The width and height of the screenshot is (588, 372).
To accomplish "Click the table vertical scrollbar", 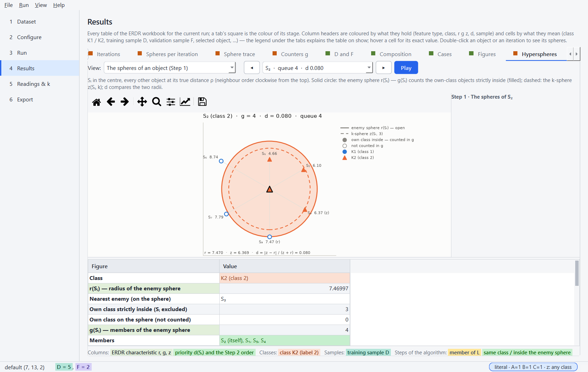I will point(577,273).
